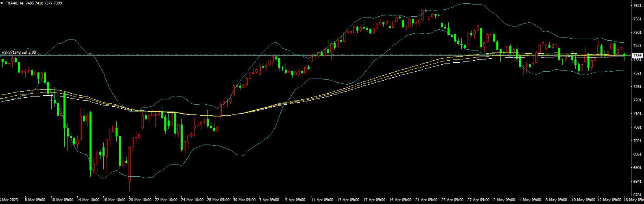Click time axis label 22 Mar 10:00
Screen dimensions: 644x204
(x=166, y=200)
